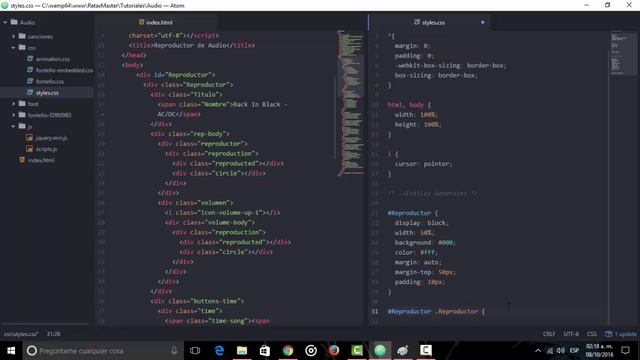Click the styles.css file icon in tree
Viewport: 640px width, 360px height.
click(x=30, y=93)
